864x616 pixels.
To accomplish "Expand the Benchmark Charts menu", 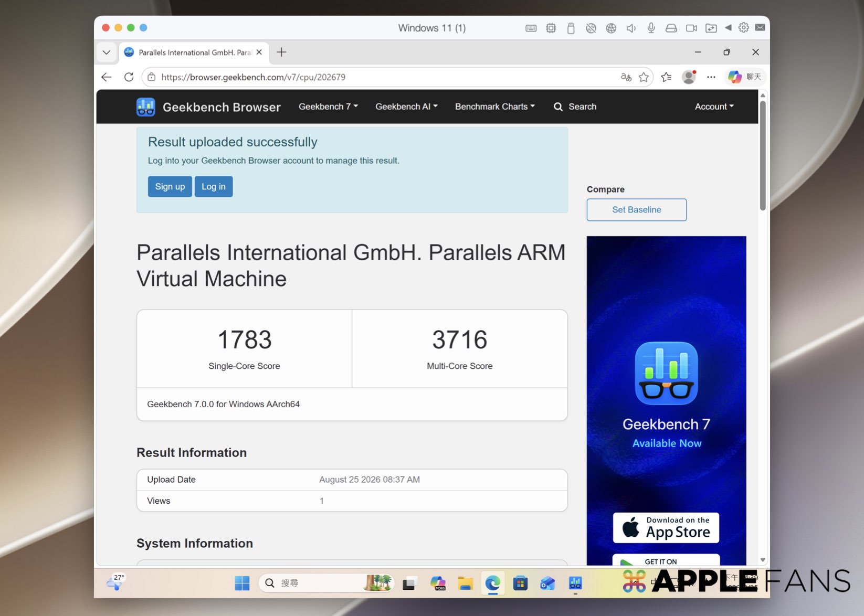I will pyautogui.click(x=495, y=107).
